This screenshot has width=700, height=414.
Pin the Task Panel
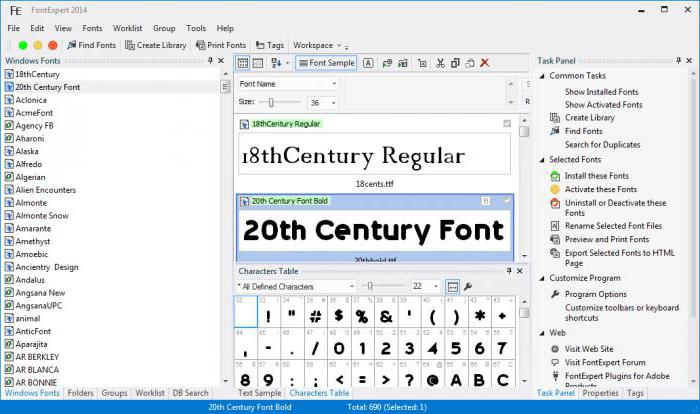[679, 60]
